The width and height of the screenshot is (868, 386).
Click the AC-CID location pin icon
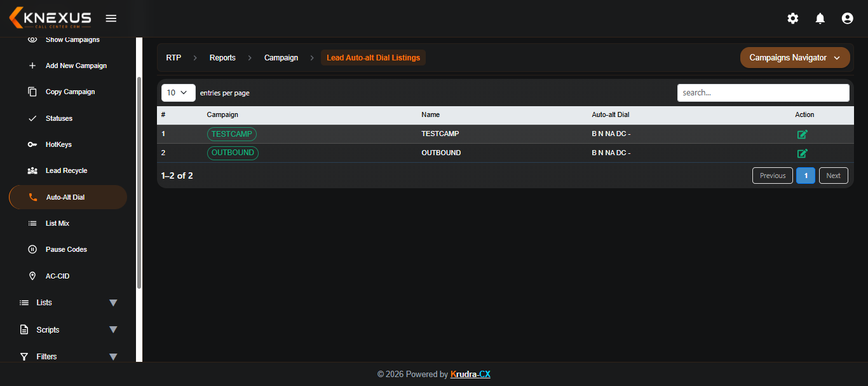32,276
